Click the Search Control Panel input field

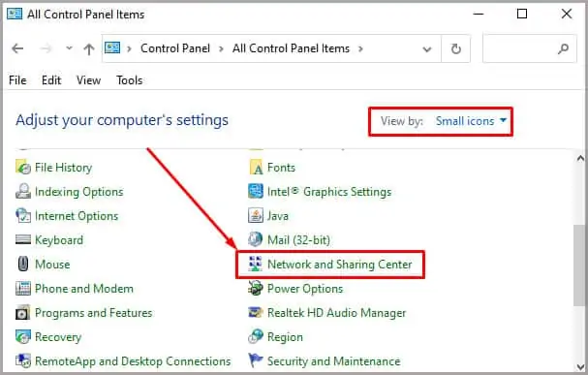pos(530,48)
